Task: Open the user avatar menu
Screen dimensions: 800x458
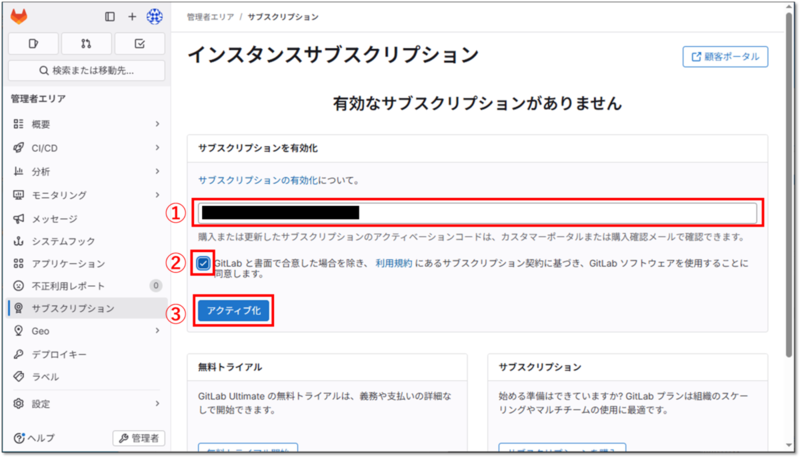Action: pos(155,16)
